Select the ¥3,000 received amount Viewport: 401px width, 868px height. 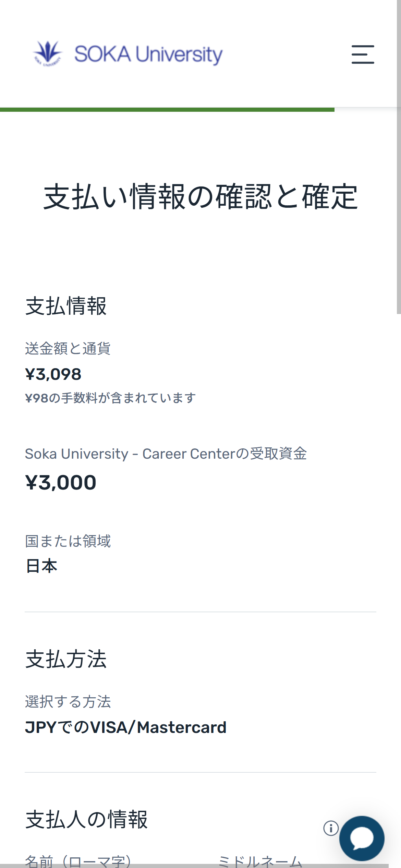(61, 482)
